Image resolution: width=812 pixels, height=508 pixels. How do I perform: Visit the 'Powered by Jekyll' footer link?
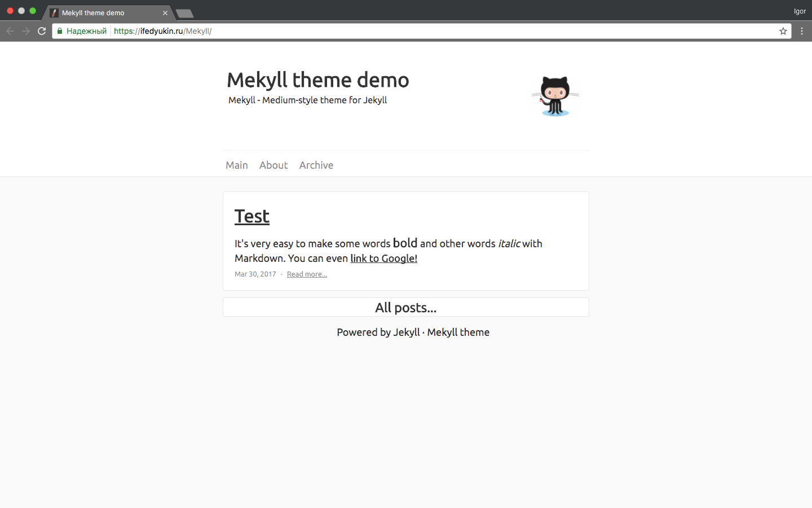tap(378, 332)
